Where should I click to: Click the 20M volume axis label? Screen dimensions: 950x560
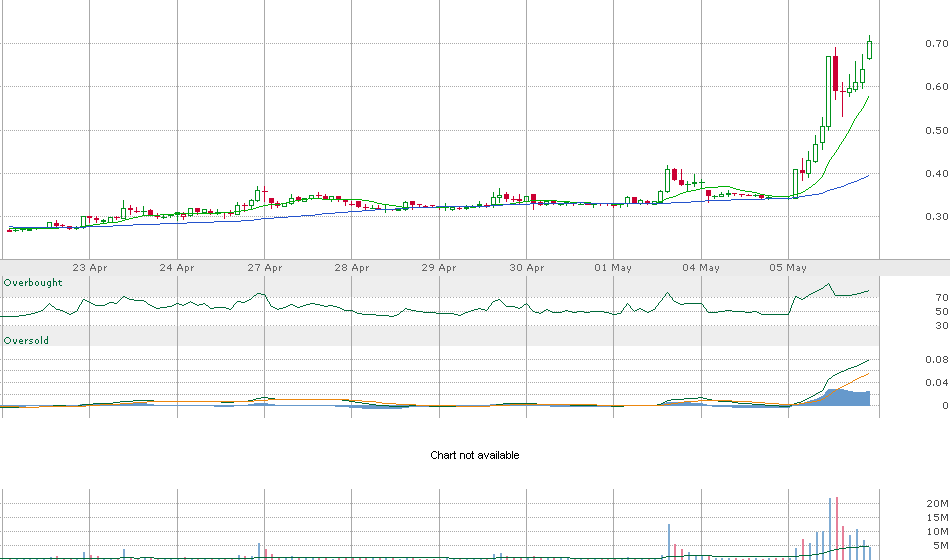[937, 504]
